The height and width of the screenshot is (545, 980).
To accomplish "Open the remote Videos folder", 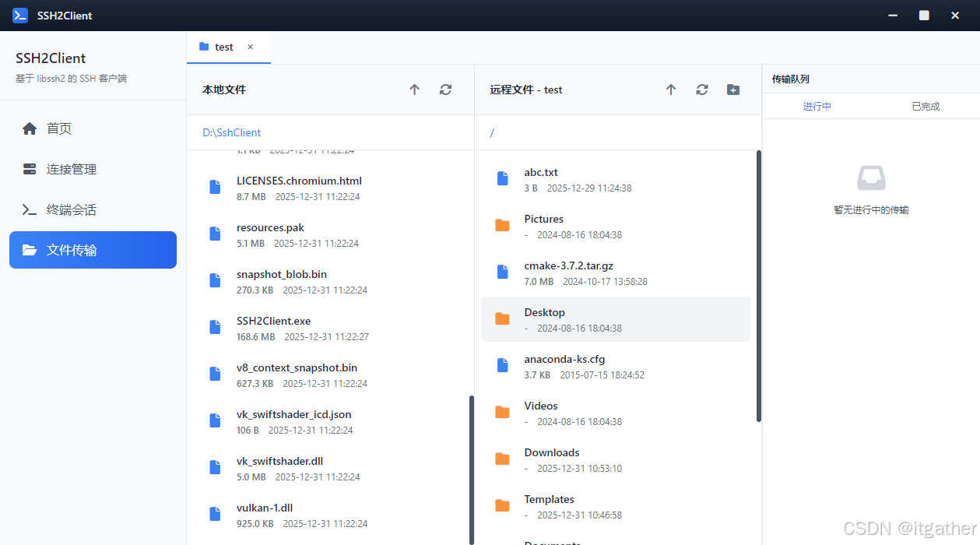I will tap(616, 413).
